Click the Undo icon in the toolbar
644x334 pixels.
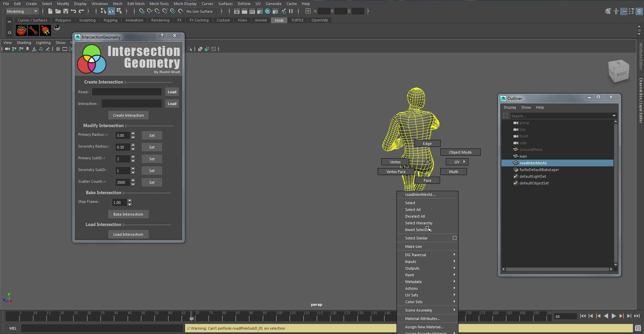(73, 11)
